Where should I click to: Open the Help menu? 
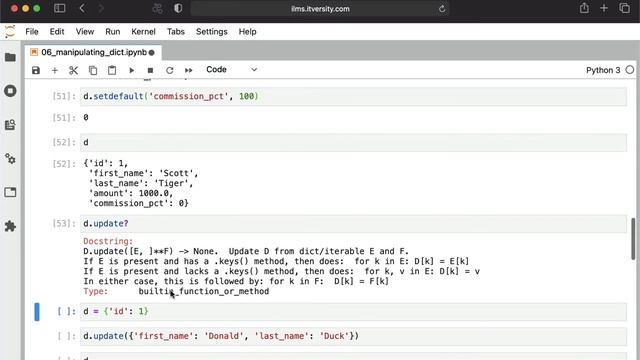point(247,31)
